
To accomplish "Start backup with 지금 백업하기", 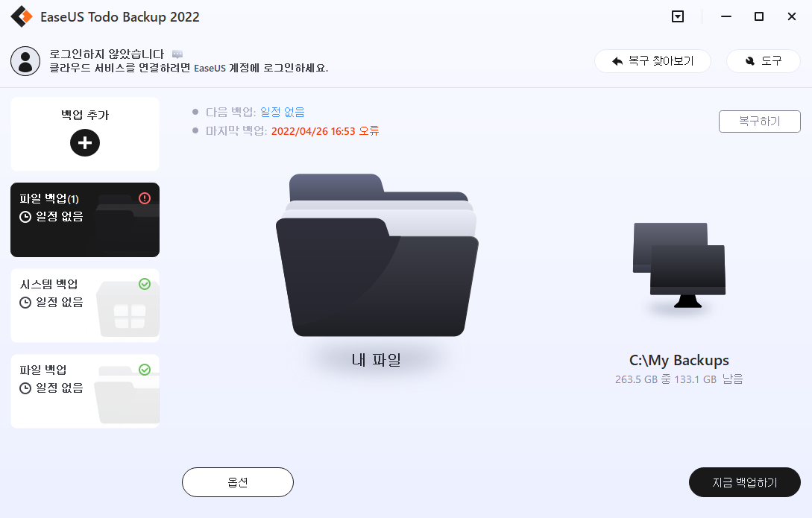I will 745,482.
